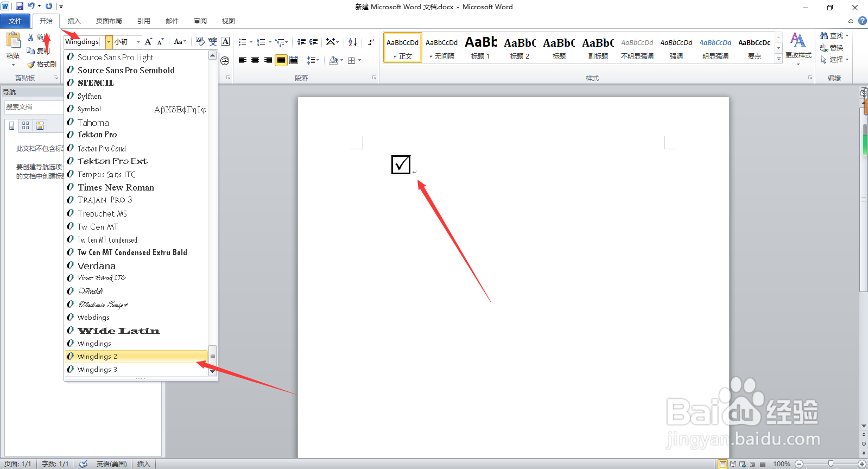Click the Replace (替换) button
The image size is (868, 469).
click(832, 48)
